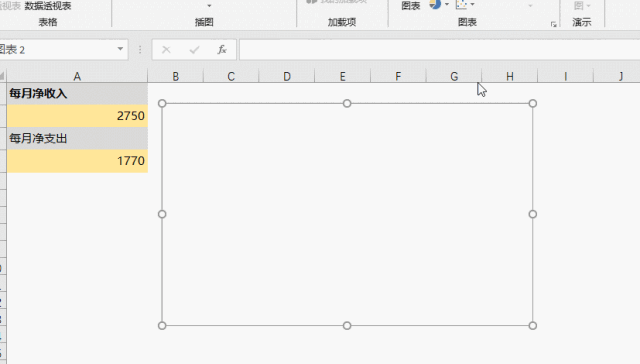
Task: Open the pie chart insert icon
Action: click(x=435, y=4)
